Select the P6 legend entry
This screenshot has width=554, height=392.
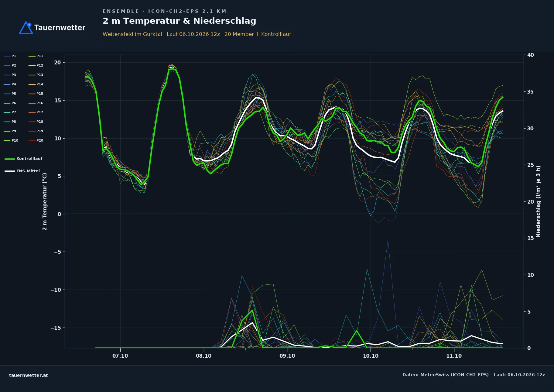coord(10,103)
